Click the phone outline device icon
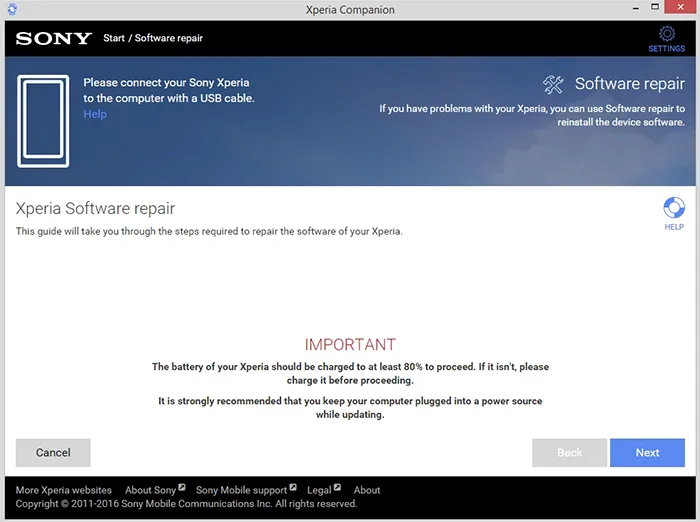700x522 pixels. pos(43,121)
